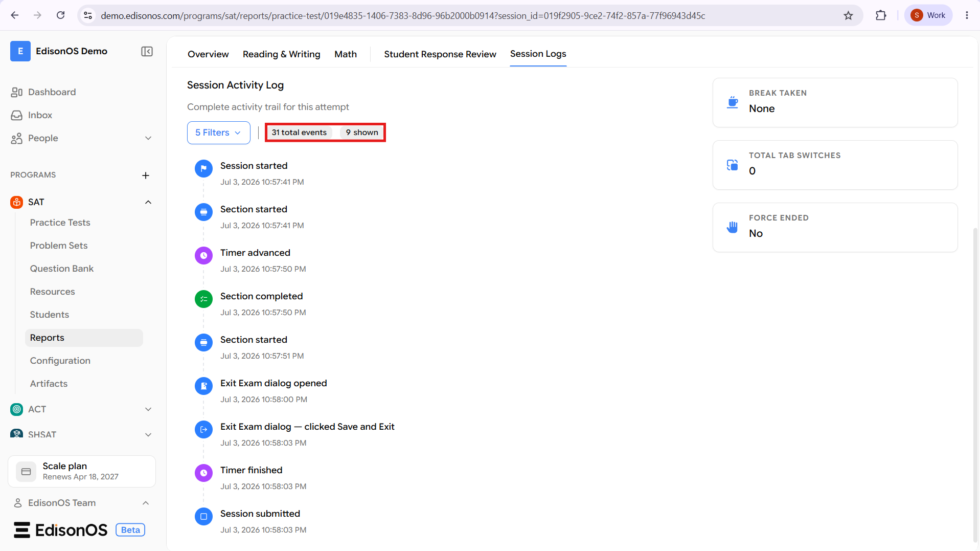Click the icon for Exit Exam dialog opened
Screen dimensions: 980x551
[203, 386]
